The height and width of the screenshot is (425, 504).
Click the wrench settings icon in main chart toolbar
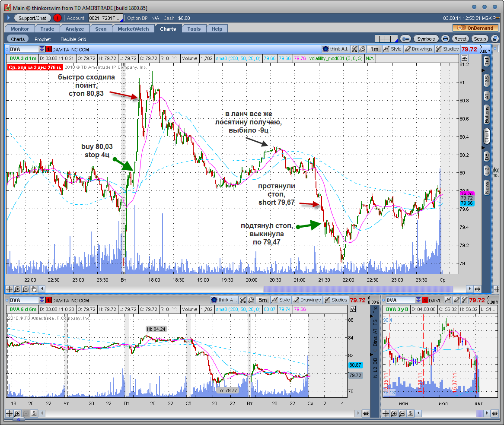pyautogui.click(x=362, y=49)
